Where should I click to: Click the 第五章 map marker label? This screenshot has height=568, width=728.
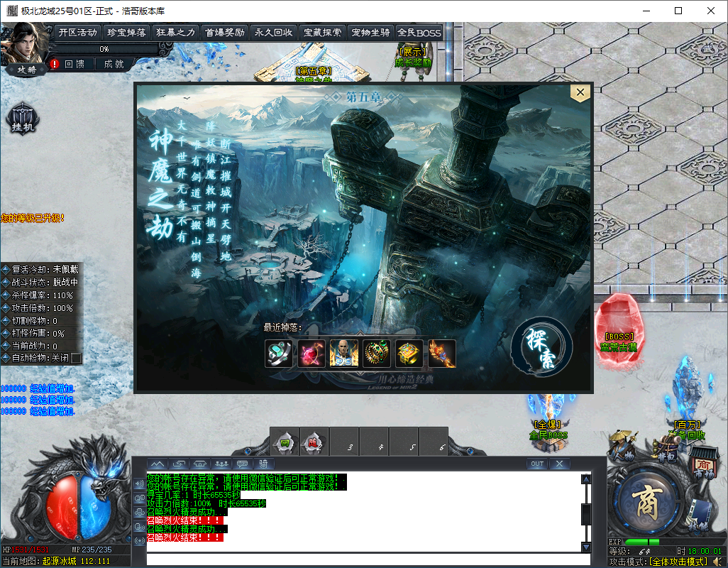pos(314,71)
